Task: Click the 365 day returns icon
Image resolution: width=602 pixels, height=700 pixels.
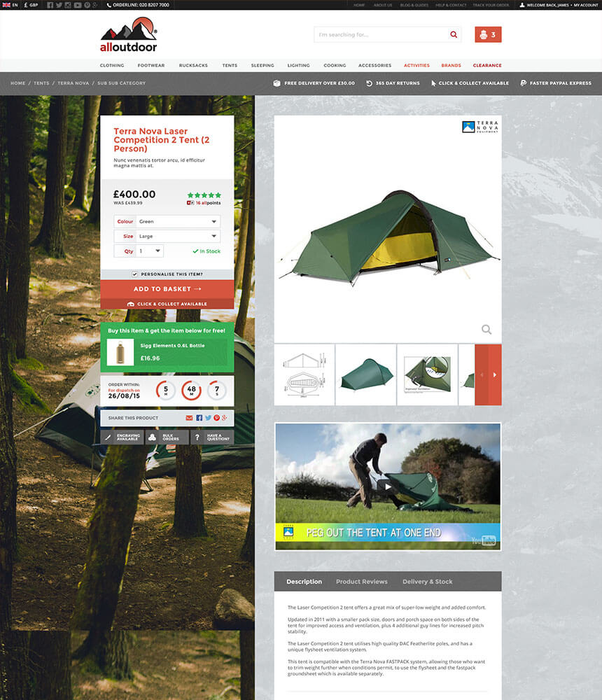Action: click(x=370, y=83)
